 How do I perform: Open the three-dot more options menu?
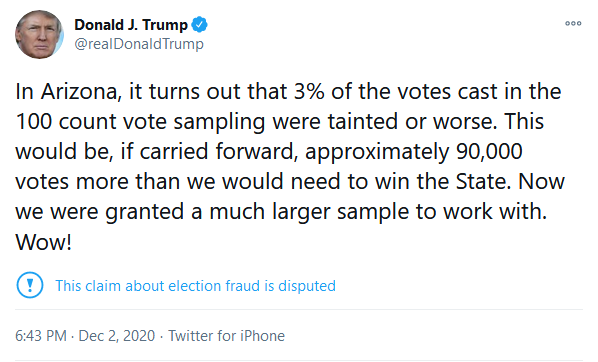tap(573, 24)
